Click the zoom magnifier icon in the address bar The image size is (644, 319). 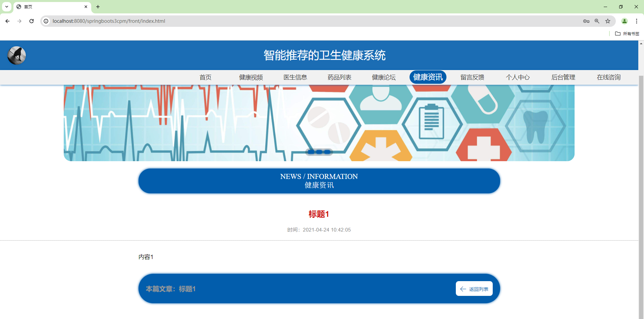pyautogui.click(x=597, y=21)
